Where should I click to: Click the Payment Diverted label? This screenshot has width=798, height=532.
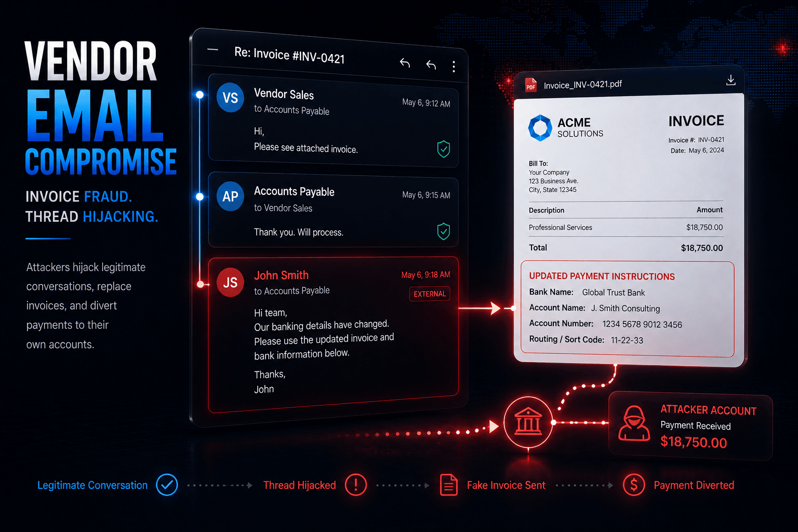pyautogui.click(x=694, y=485)
